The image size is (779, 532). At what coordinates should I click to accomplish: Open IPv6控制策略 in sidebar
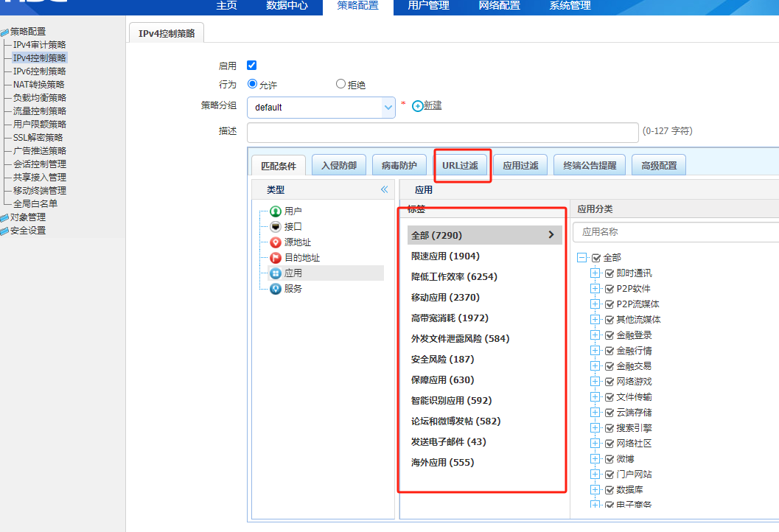40,71
